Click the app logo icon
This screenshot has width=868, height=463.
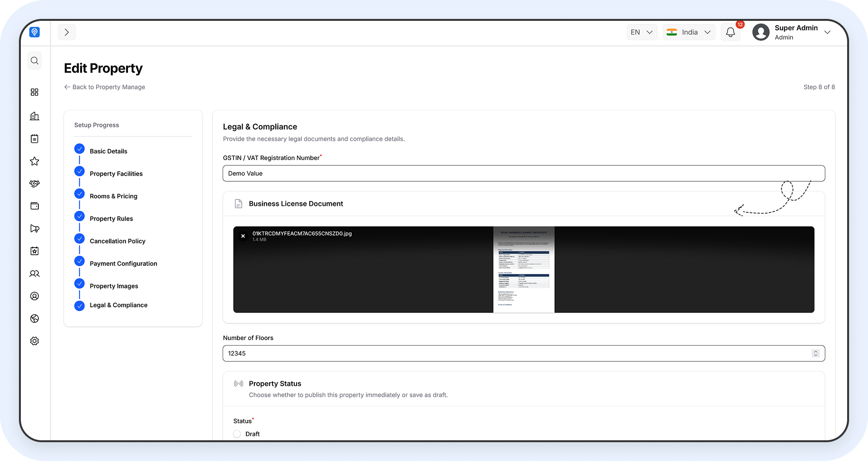[x=35, y=32]
